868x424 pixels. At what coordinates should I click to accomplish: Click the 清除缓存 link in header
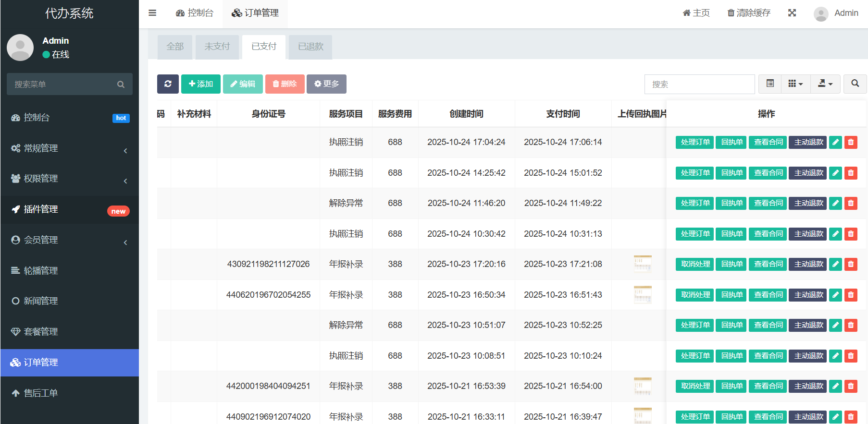(x=749, y=13)
